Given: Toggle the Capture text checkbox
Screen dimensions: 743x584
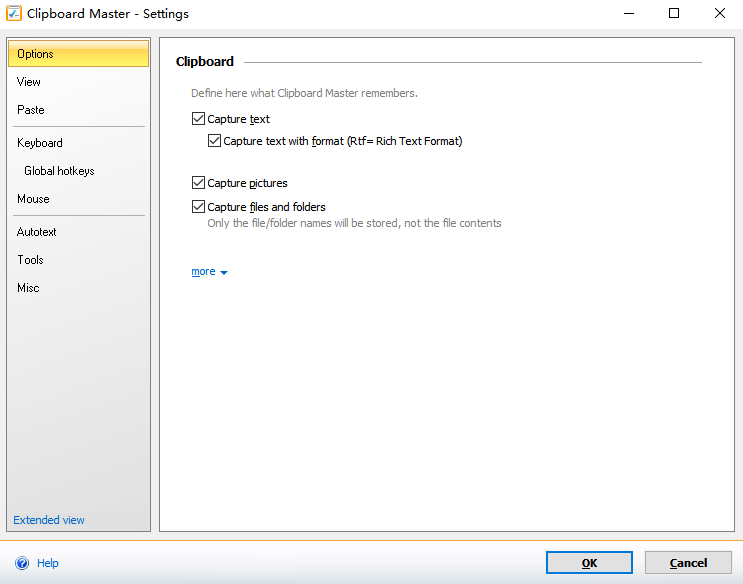Looking at the screenshot, I should point(198,119).
